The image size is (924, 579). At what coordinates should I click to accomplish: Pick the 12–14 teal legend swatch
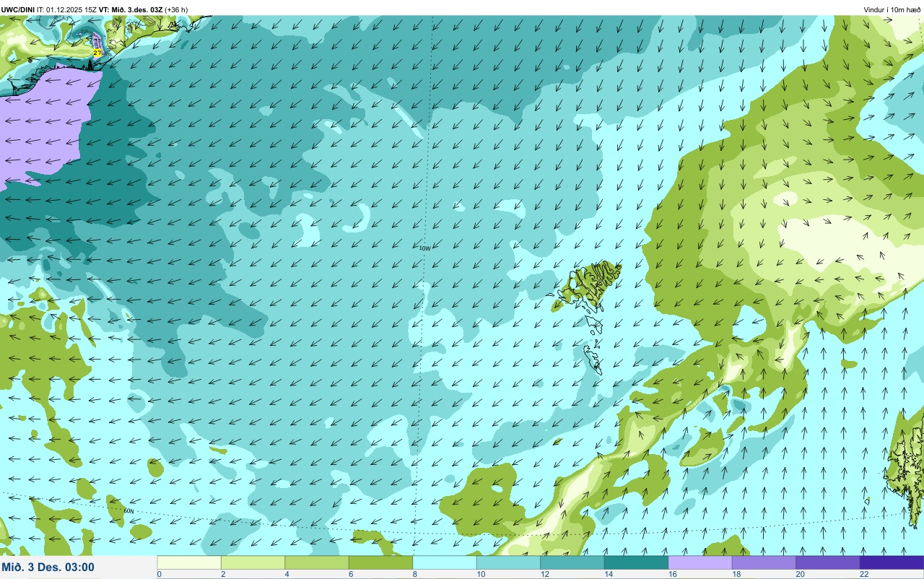tap(572, 562)
